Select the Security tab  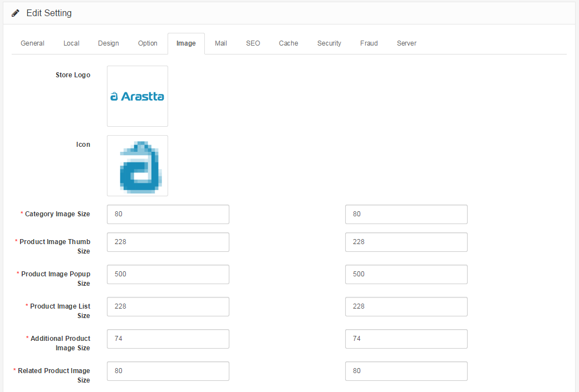[x=329, y=43]
